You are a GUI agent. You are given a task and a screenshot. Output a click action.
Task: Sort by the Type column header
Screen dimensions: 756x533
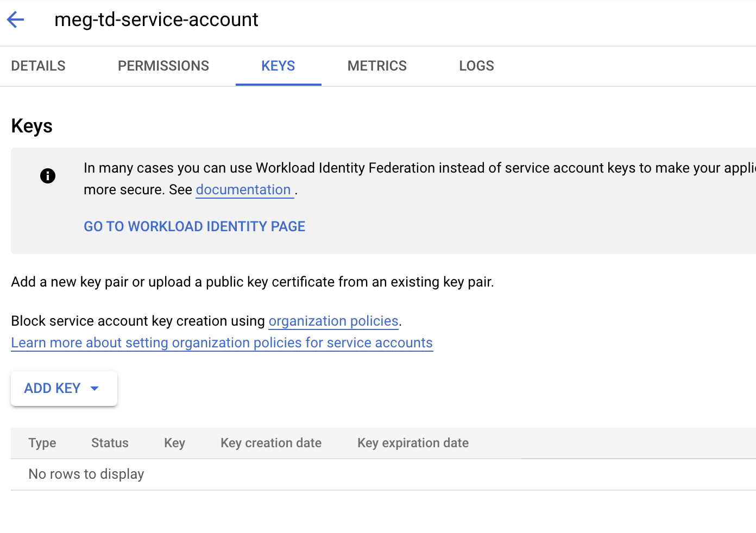(x=42, y=443)
